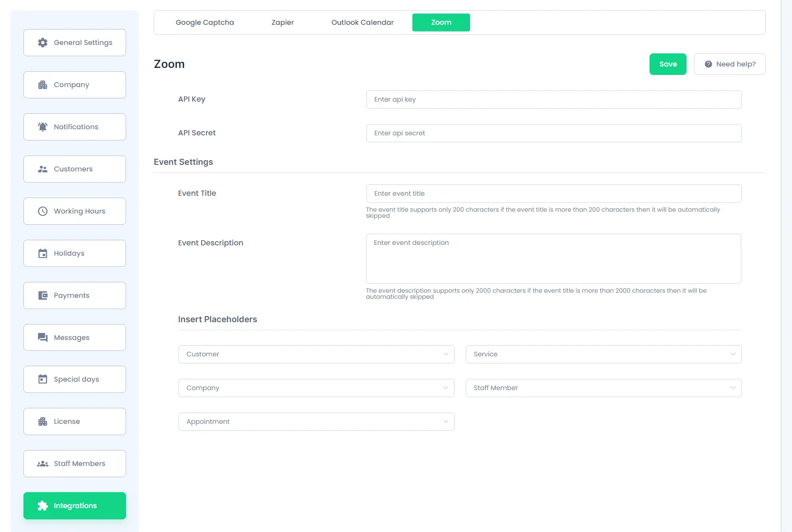Click into the Event Description text area
Image resolution: width=792 pixels, height=532 pixels.
(x=553, y=259)
